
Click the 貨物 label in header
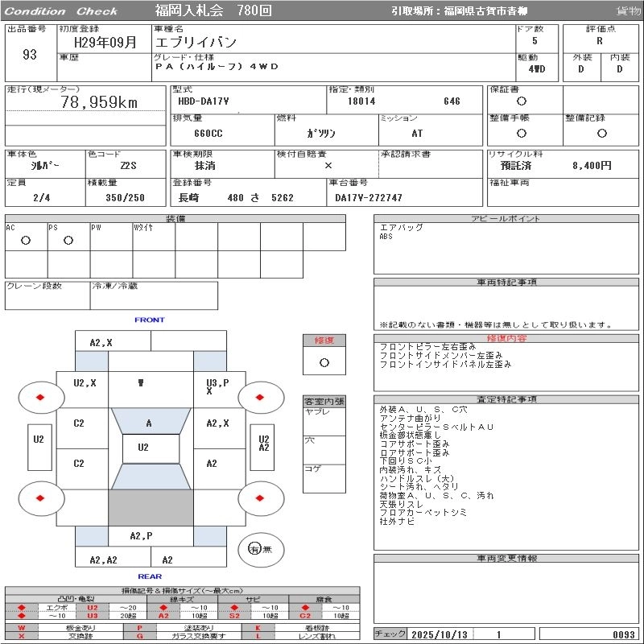[628, 11]
